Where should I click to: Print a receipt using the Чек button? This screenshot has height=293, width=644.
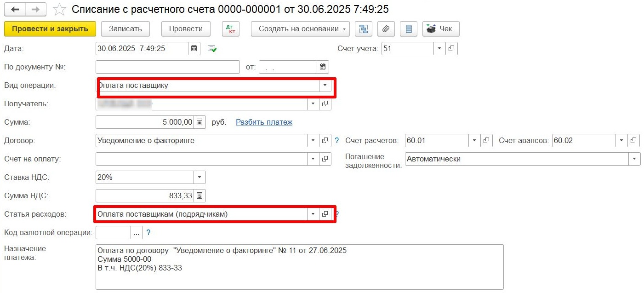coord(440,29)
